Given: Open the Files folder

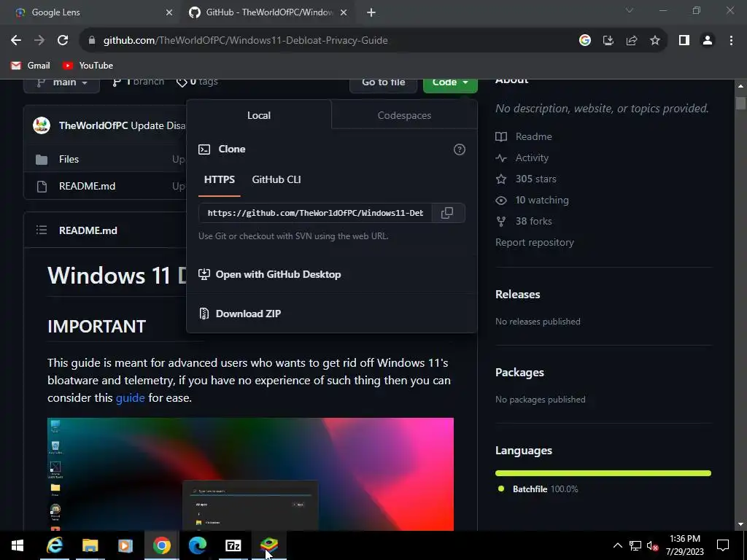Looking at the screenshot, I should [69, 160].
